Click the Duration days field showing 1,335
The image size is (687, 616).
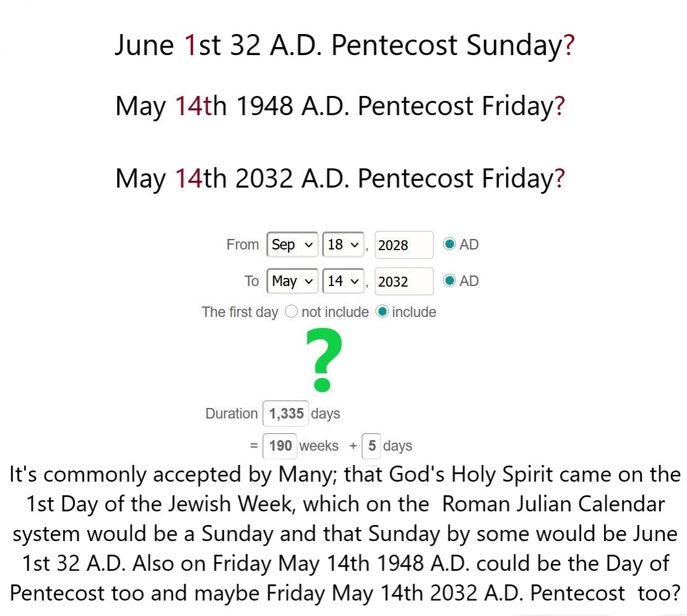[286, 414]
